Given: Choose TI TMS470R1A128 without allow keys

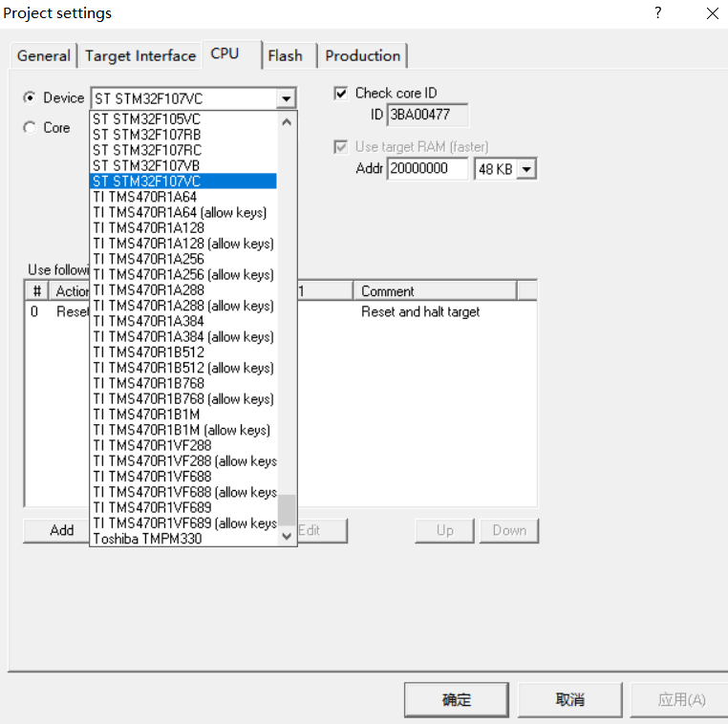Looking at the screenshot, I should pos(183,228).
